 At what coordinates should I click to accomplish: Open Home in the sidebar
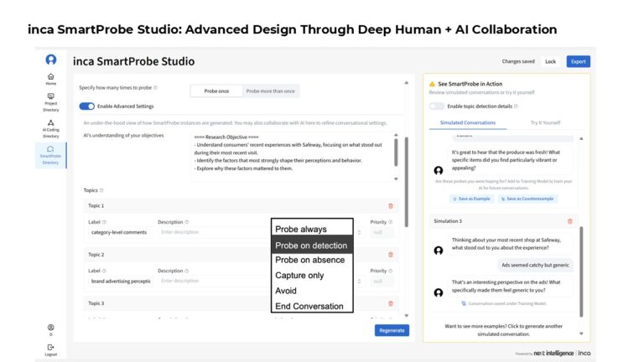coord(51,80)
